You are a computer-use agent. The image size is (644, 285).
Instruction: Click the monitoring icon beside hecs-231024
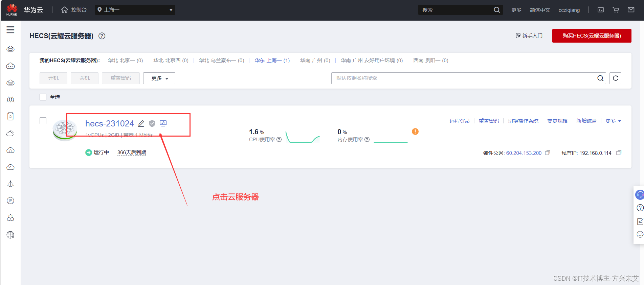click(x=163, y=123)
